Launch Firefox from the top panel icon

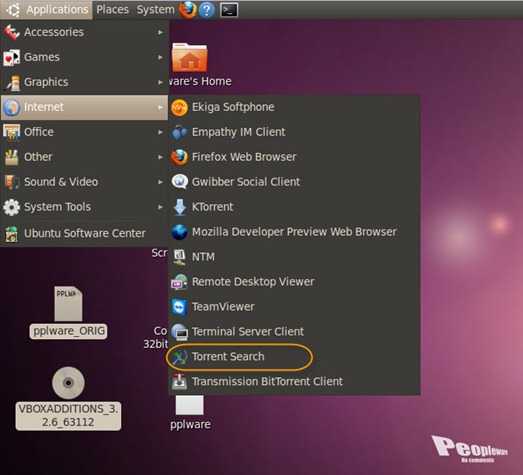click(x=188, y=10)
